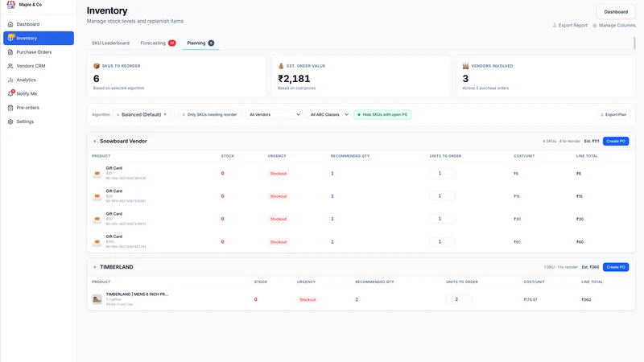Click the Inventory icon in sidebar
Image resolution: width=644 pixels, height=362 pixels.
[x=10, y=38]
